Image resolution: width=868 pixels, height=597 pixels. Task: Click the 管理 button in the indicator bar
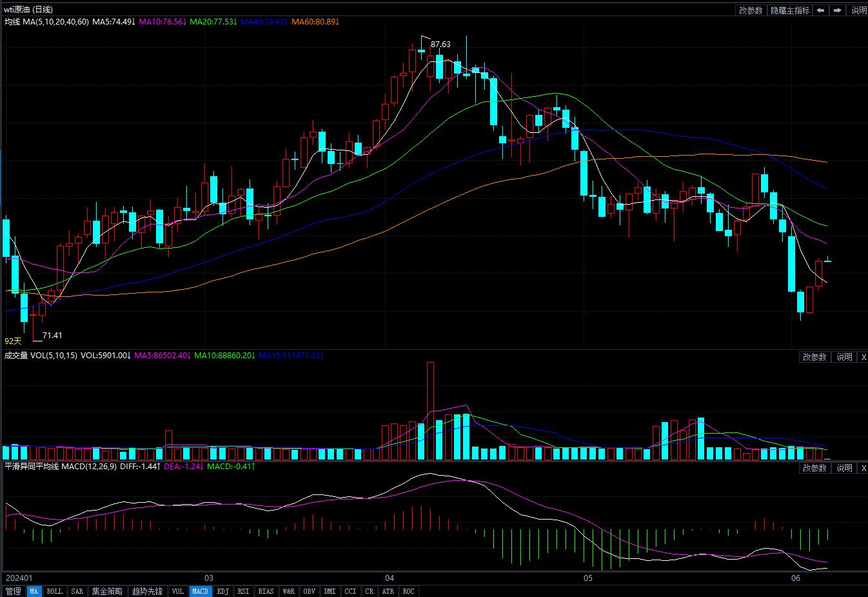click(13, 591)
